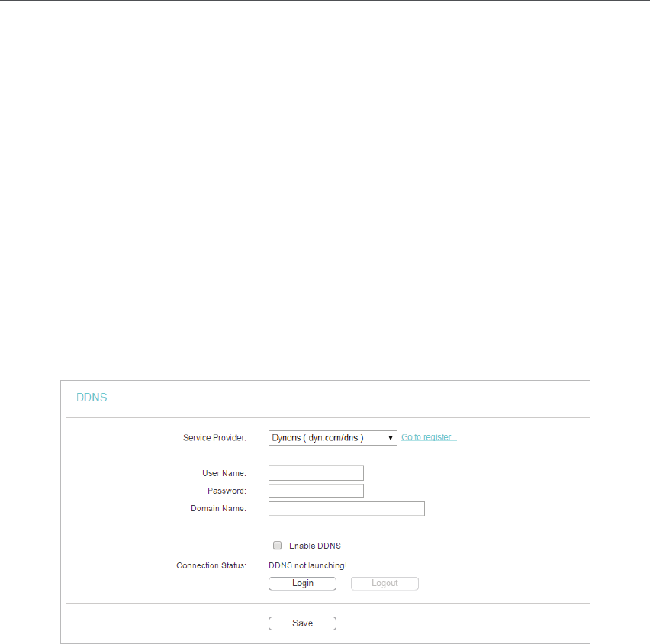The height and width of the screenshot is (644, 650).
Task: Click the 'Enable DDNS' label text
Action: coord(315,546)
